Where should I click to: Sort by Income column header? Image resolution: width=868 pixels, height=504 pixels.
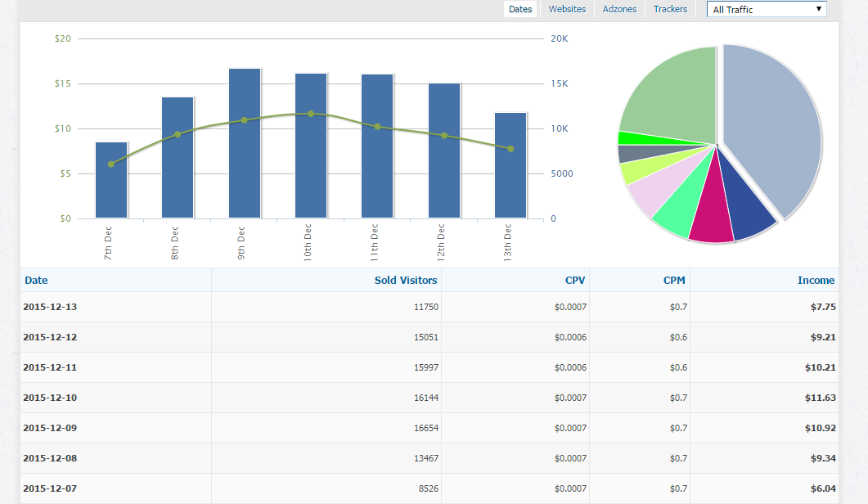pos(816,280)
